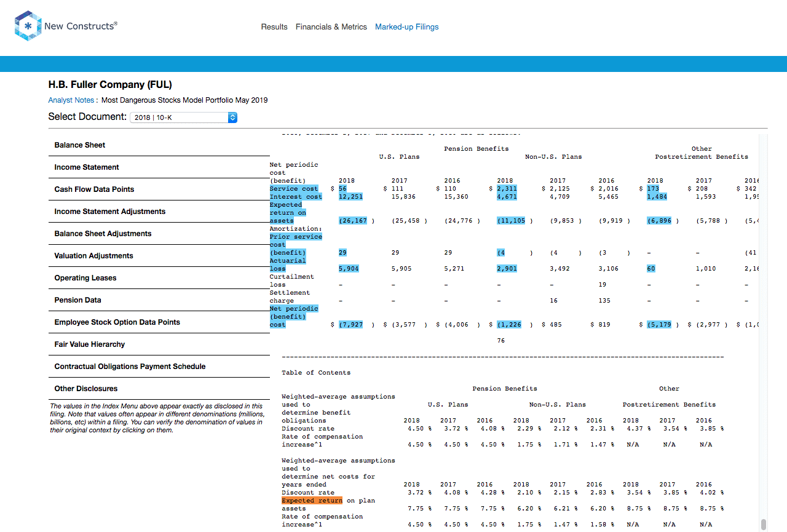Click the orange highlighted Expected return text
This screenshot has height=532, width=787.
point(312,501)
